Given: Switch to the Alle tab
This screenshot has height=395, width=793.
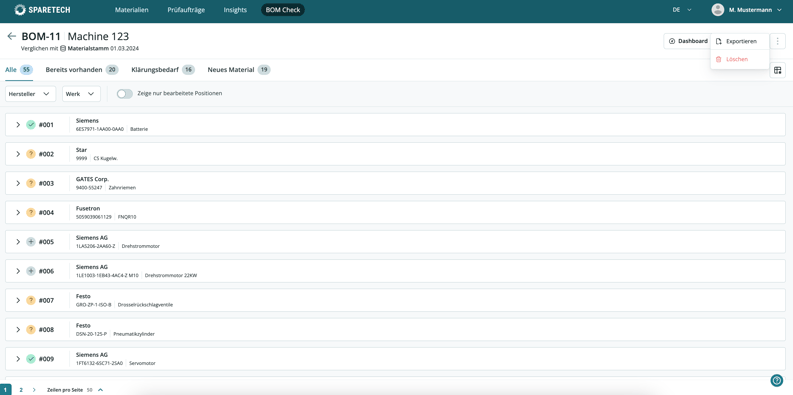Looking at the screenshot, I should click(x=19, y=70).
